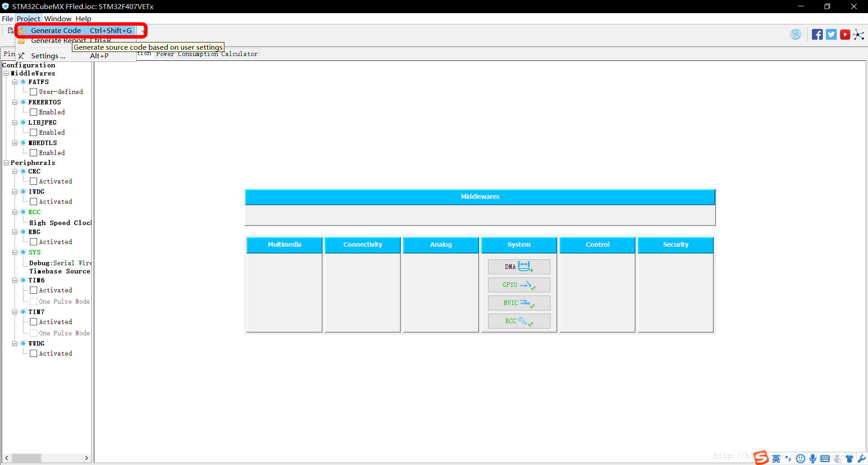
Task: Activate the IWDG watchdog checkbox
Action: coord(33,202)
